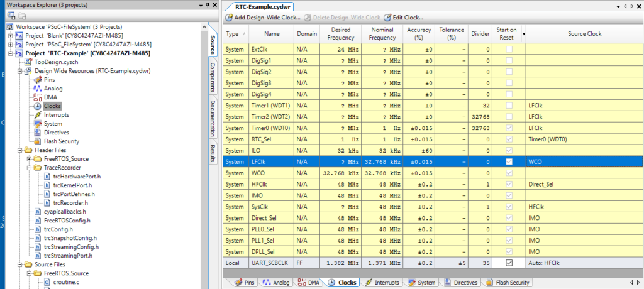
Task: Open cyapicallbacks.h header file
Action: tap(65, 212)
